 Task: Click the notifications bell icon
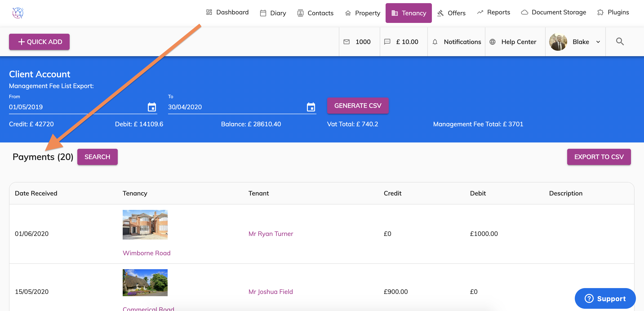pos(435,42)
